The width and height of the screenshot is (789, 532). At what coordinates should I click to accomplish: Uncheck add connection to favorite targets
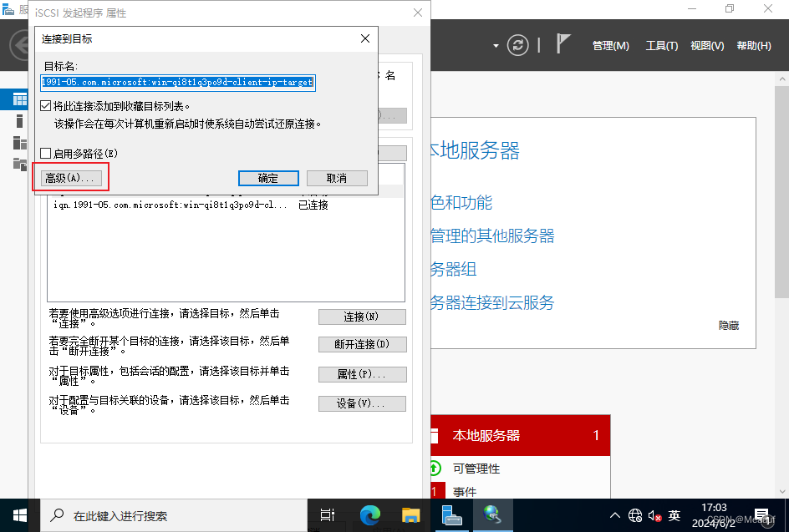click(x=45, y=106)
